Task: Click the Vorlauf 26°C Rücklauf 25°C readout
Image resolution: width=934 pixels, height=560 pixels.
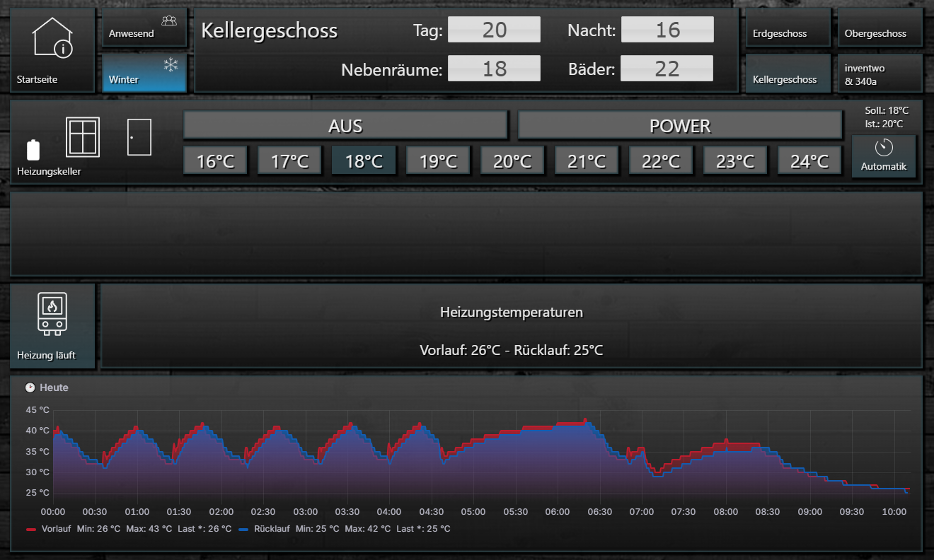Action: point(512,350)
